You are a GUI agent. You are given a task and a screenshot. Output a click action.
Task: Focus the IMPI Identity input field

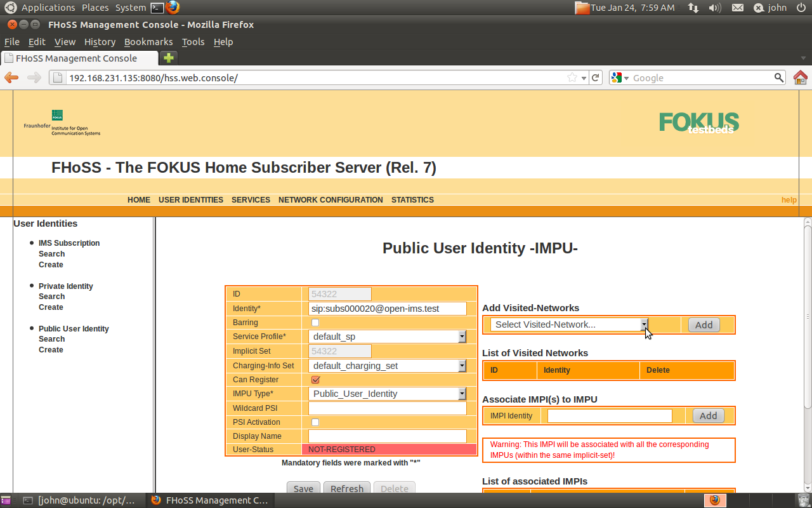click(x=610, y=416)
